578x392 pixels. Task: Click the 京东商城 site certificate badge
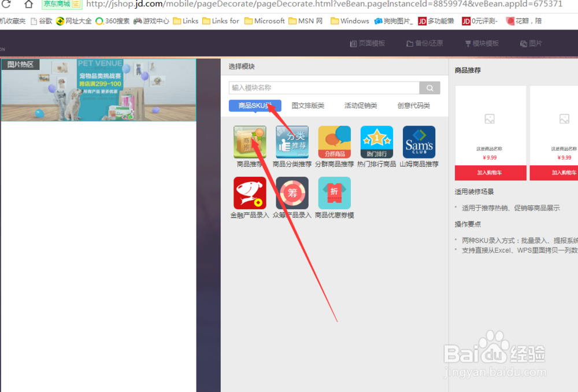pyautogui.click(x=62, y=4)
